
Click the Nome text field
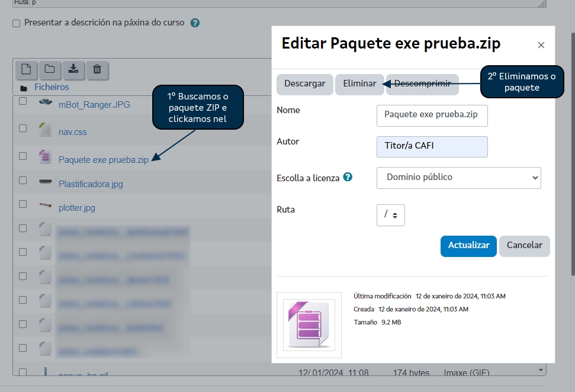click(432, 115)
